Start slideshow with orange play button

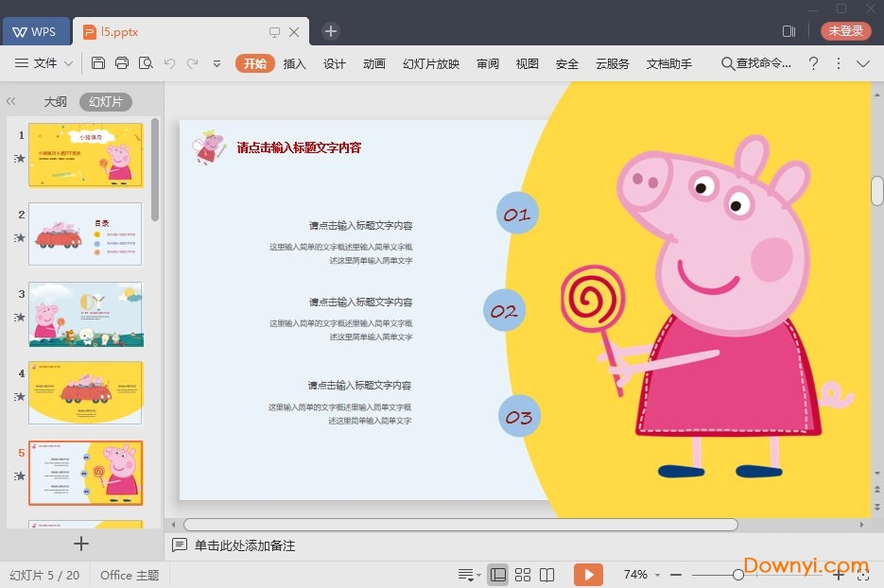click(x=588, y=575)
